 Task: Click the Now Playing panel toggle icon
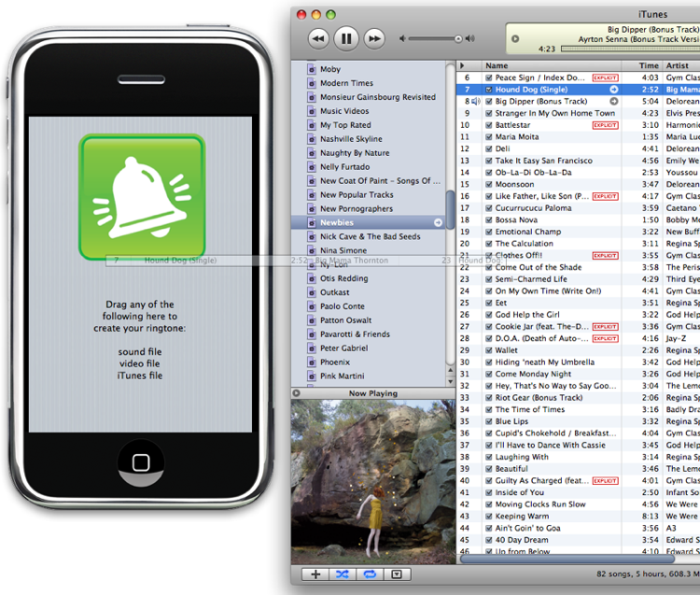[x=296, y=393]
